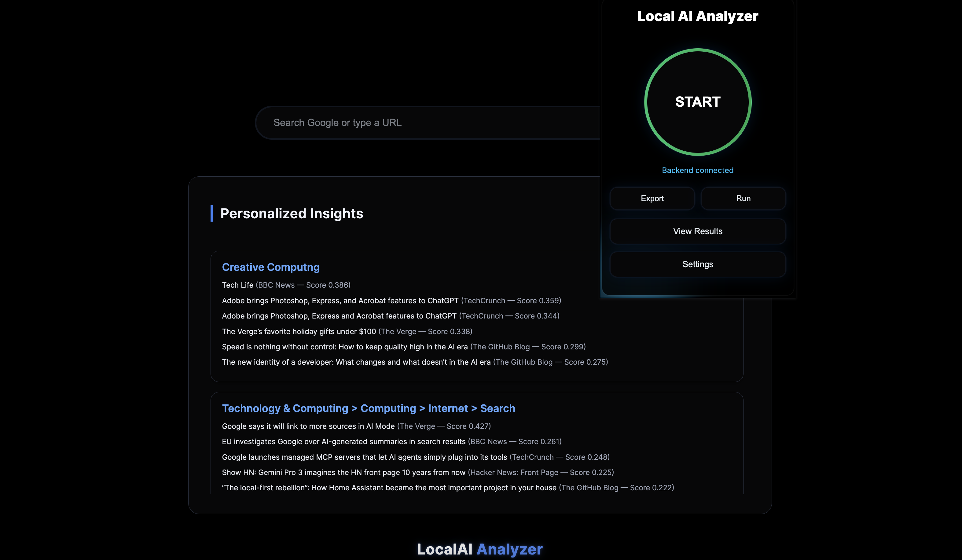
Task: Open The Verge's favorite holiday gifts article
Action: 299,331
